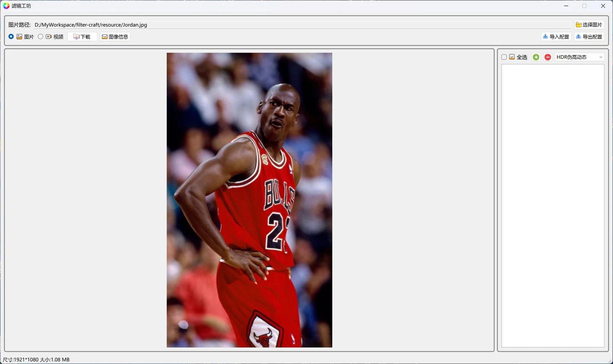Click the 滤镜工坊 app logo in title bar

pos(6,6)
